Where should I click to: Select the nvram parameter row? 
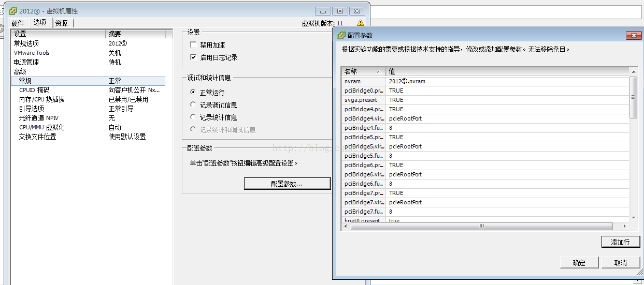tap(485, 81)
